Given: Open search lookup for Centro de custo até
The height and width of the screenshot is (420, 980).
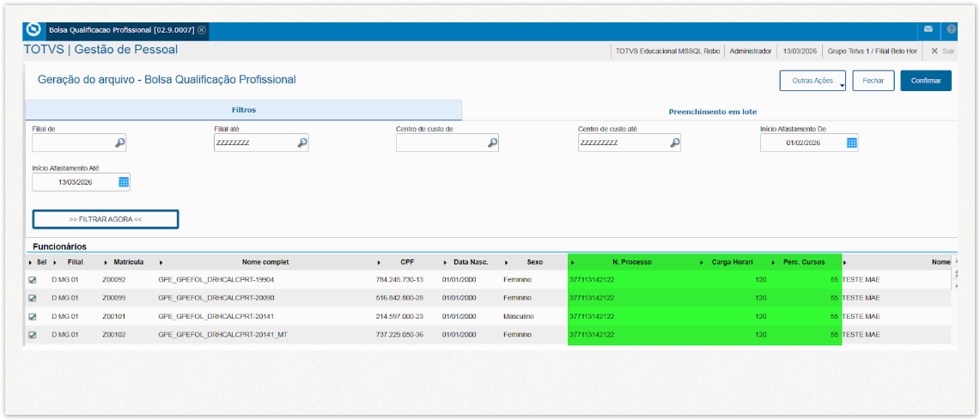Looking at the screenshot, I should [x=674, y=143].
